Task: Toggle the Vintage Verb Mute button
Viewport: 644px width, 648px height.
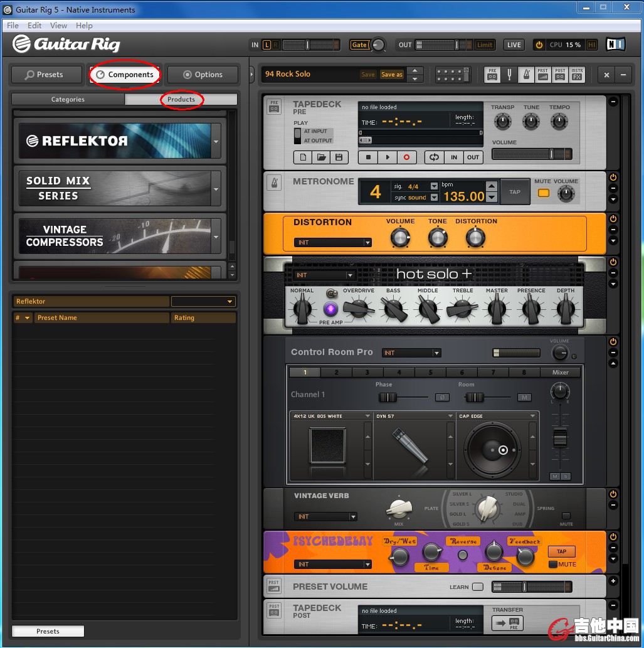Action: pos(566,516)
